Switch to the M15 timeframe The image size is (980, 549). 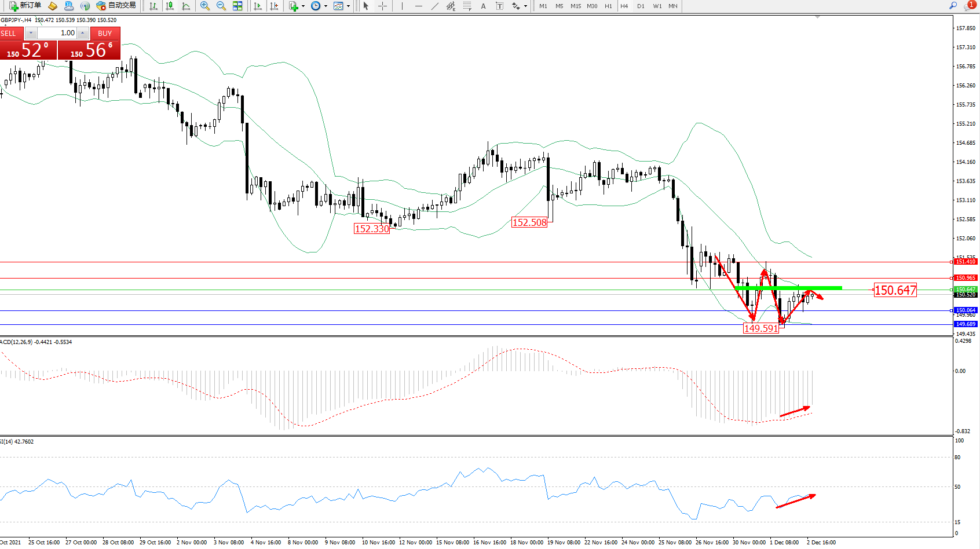[x=575, y=6]
